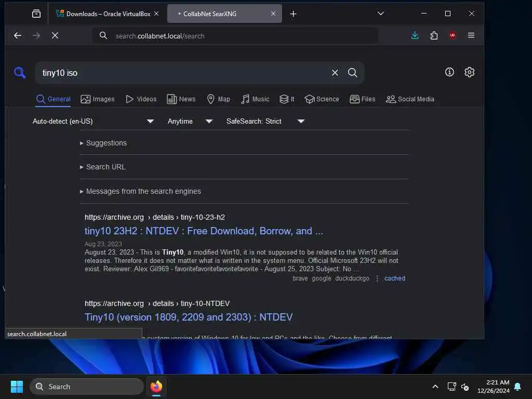Close the CollabNet SearXNG tab
The image size is (532, 399).
(273, 14)
